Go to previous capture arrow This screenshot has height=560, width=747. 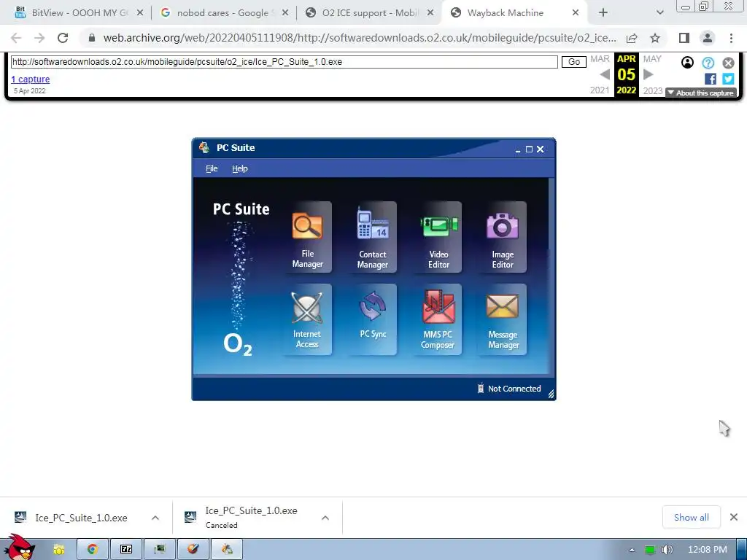click(x=605, y=74)
